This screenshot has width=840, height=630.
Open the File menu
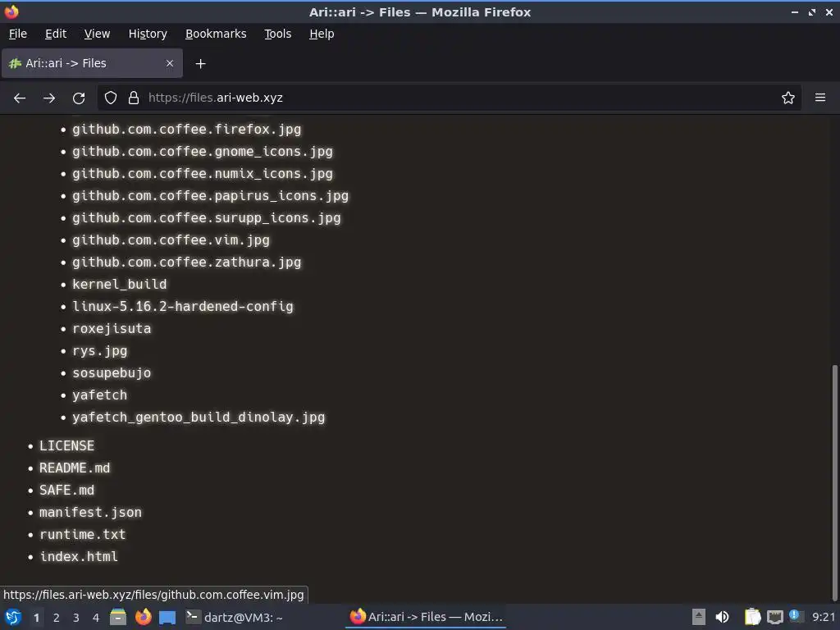click(18, 34)
